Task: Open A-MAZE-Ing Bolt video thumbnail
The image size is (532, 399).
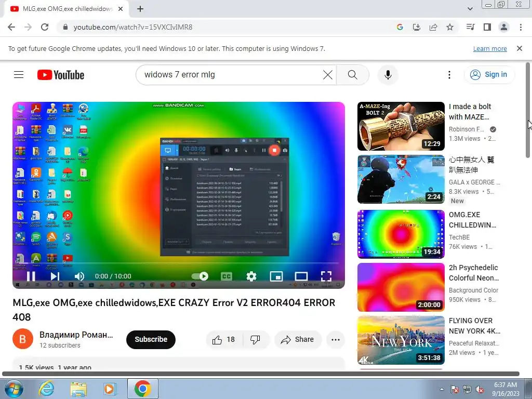Action: point(401,126)
